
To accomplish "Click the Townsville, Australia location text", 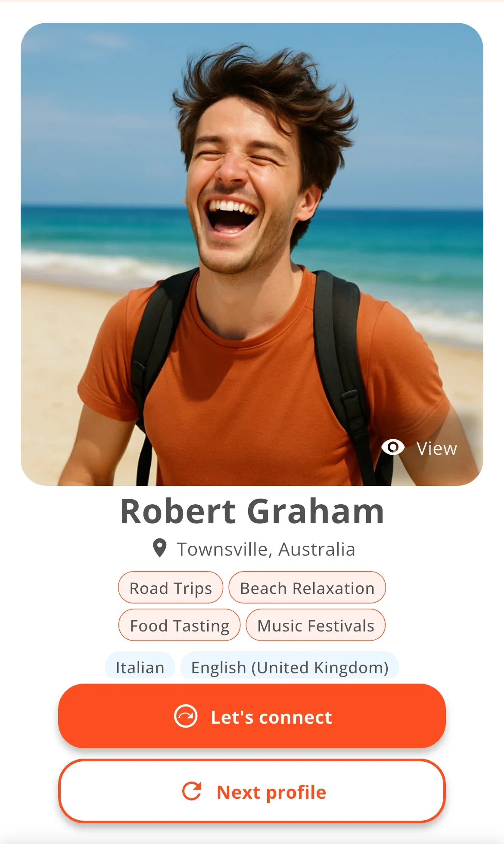I will click(x=266, y=549).
